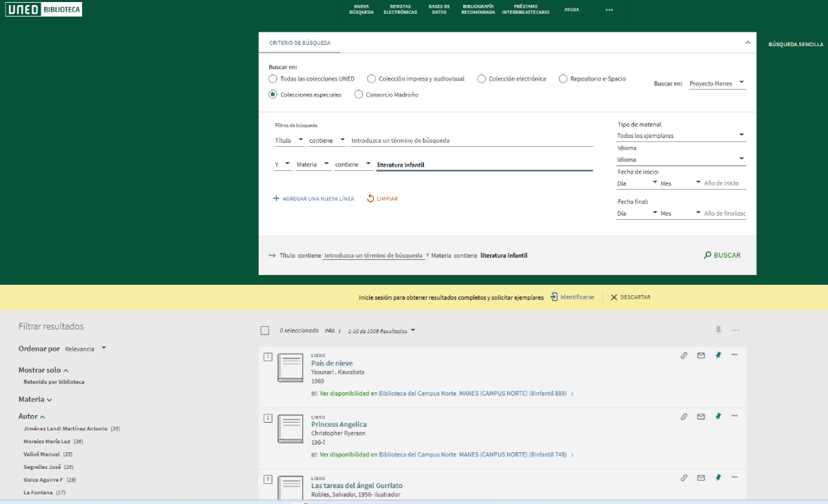The image size is (828, 504).
Task: Open the Idioma language dropdown
Action: click(x=681, y=159)
